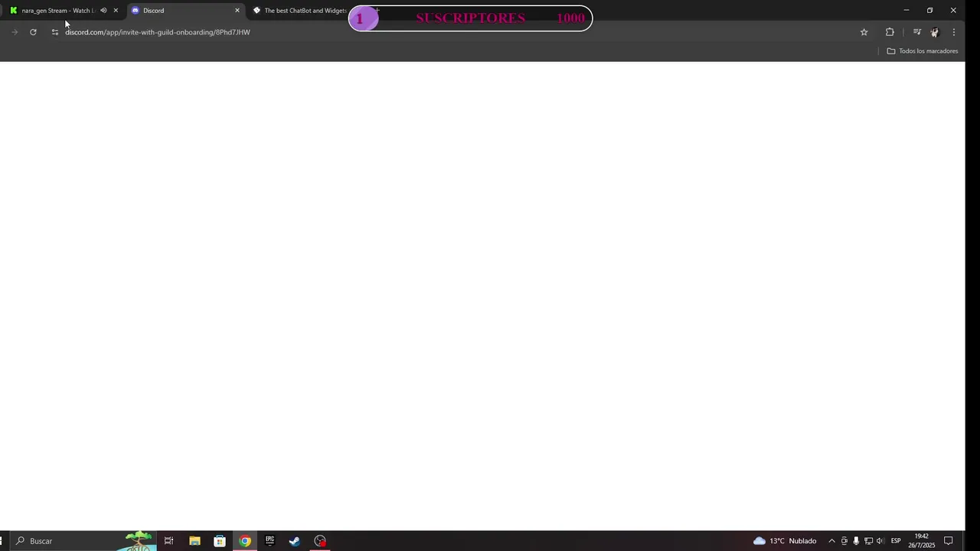Open File Explorer from the taskbar
Viewport: 980px width, 551px height.
[194, 541]
